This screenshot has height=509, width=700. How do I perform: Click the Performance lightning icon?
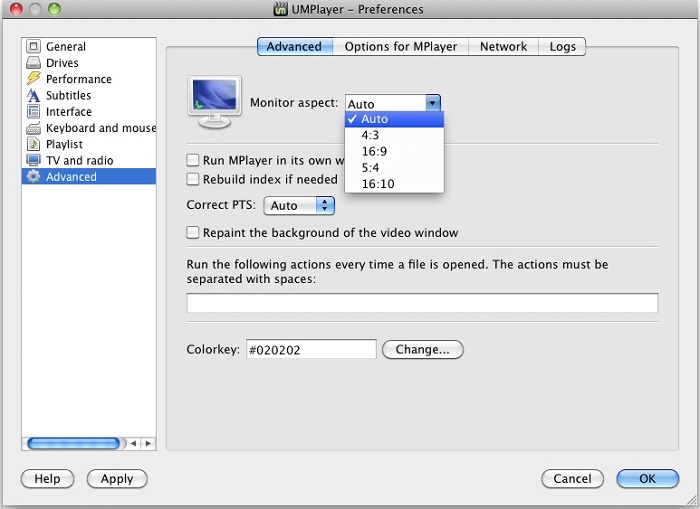pos(33,79)
